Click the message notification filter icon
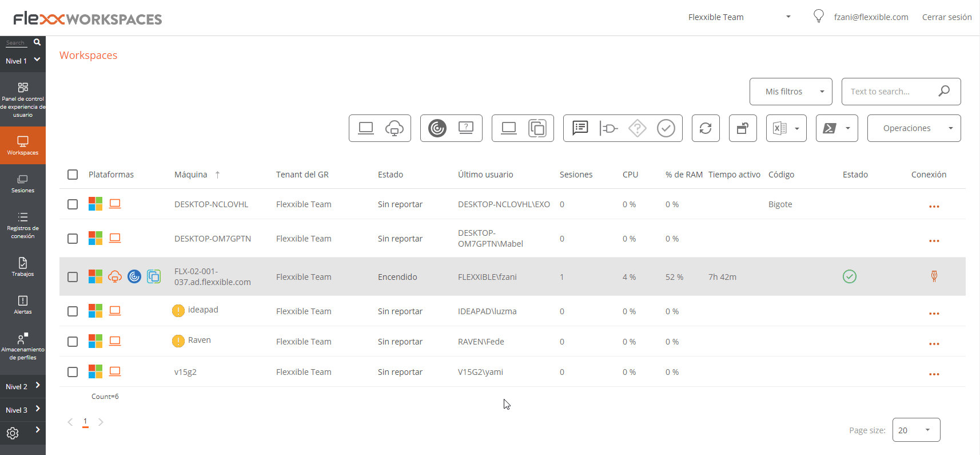Screen dimensions: 980x455 [x=580, y=128]
